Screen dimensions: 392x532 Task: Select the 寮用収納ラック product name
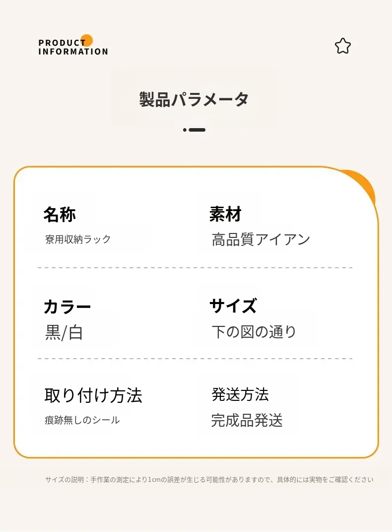click(x=78, y=239)
